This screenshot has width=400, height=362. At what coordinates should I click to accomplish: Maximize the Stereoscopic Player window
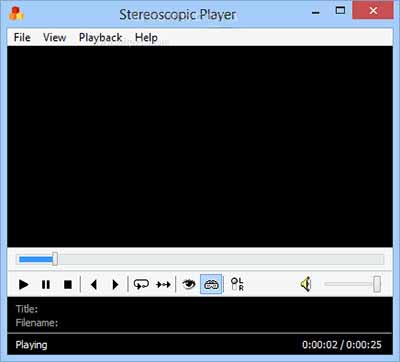coord(340,11)
